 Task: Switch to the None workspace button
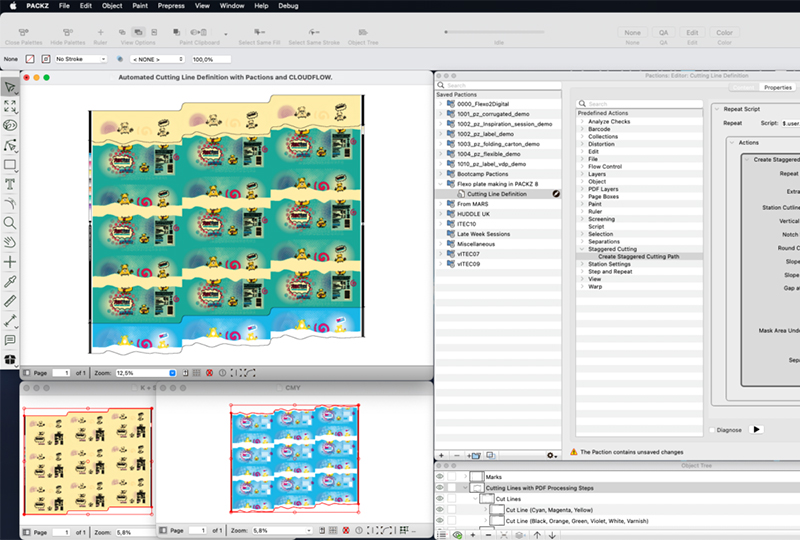pos(632,33)
